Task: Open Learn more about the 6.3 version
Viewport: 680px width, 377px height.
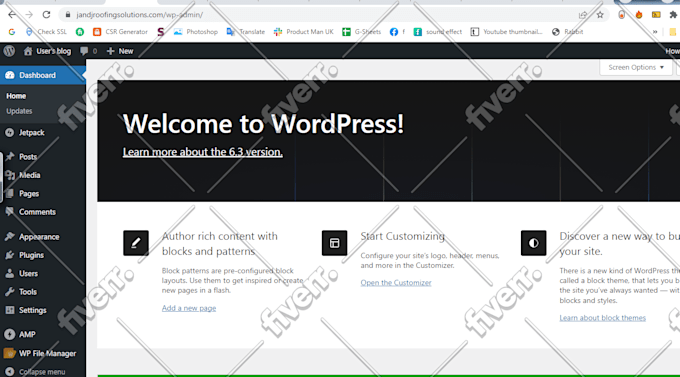Action: click(x=203, y=152)
